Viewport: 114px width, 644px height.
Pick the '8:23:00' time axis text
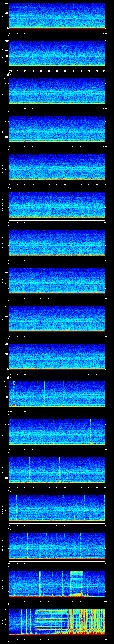tap(9, 336)
